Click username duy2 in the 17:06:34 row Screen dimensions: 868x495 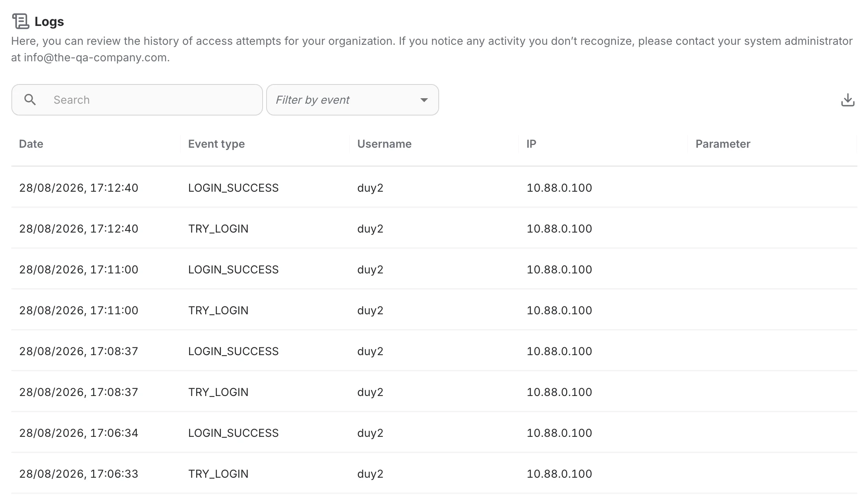click(370, 433)
